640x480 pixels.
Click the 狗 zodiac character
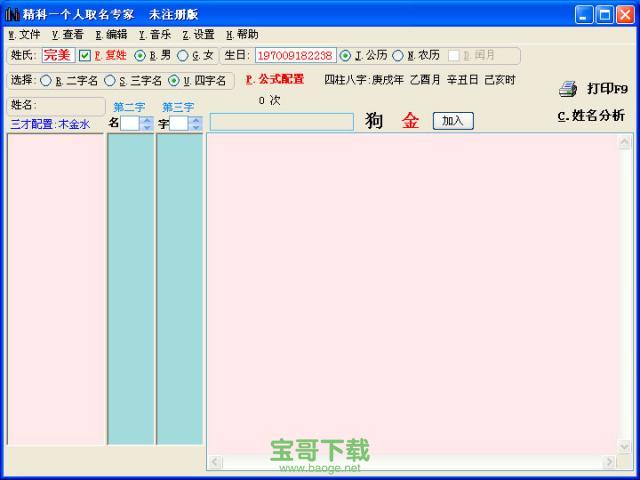[x=374, y=121]
